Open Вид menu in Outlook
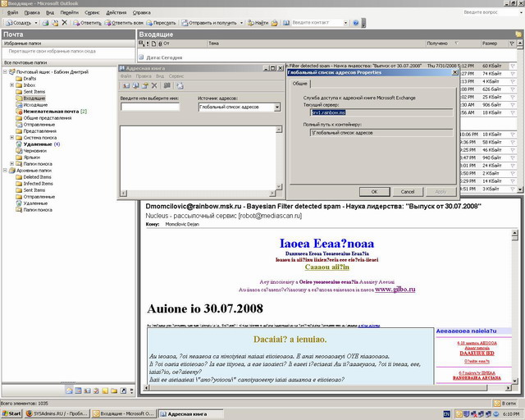Screen dimensions: 525x420 point(50,13)
